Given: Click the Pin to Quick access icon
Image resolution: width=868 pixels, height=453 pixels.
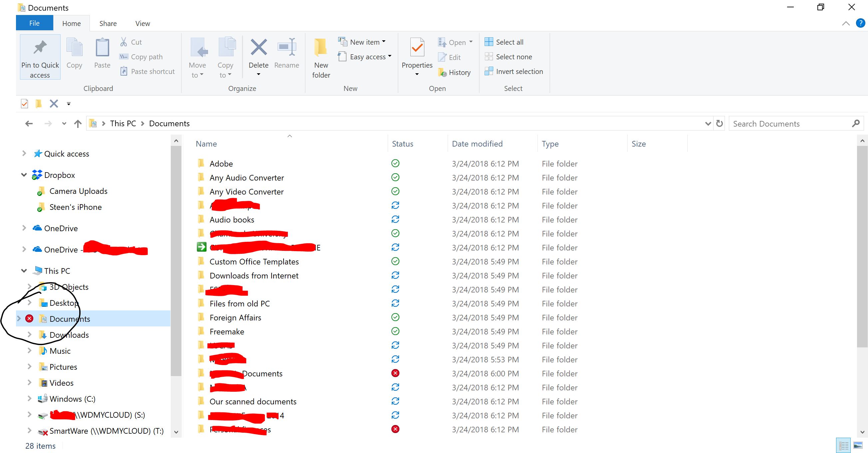Looking at the screenshot, I should tap(40, 48).
